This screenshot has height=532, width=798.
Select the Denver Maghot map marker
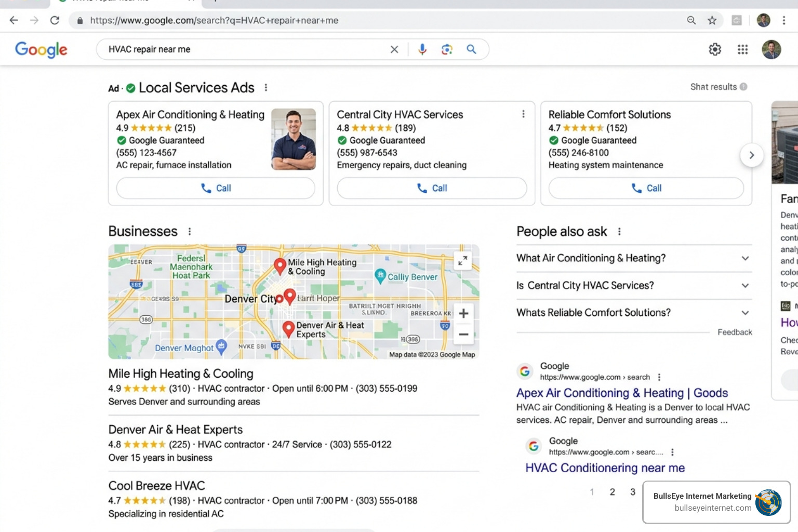221,347
